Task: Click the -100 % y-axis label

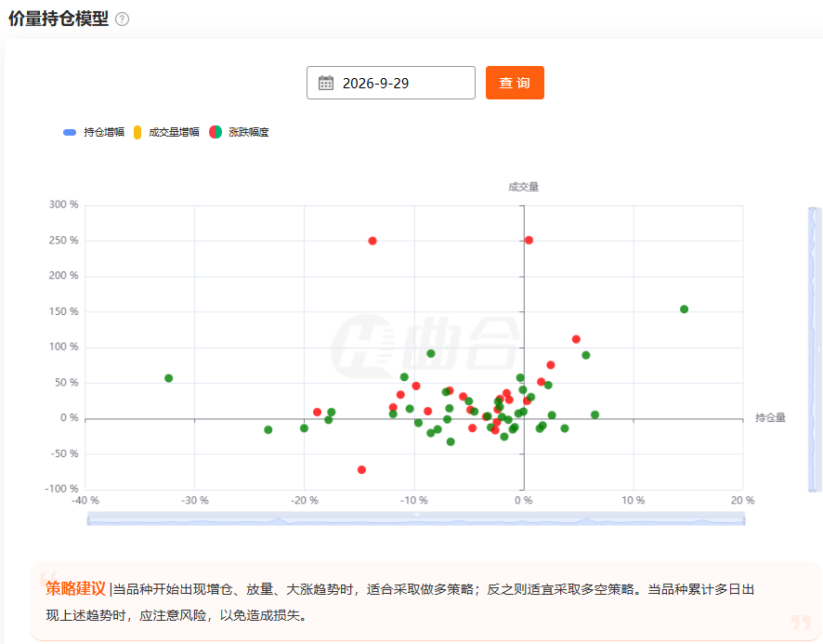Action: pyautogui.click(x=62, y=489)
